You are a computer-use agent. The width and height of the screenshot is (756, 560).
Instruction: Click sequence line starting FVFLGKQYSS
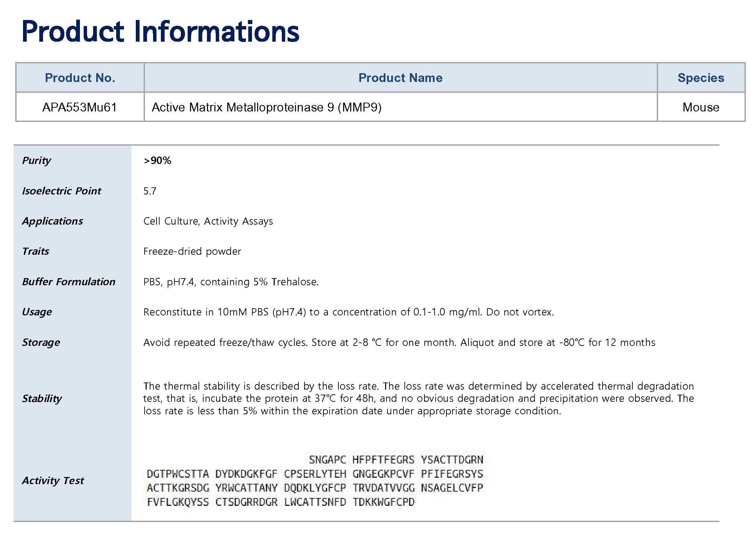pos(280,502)
